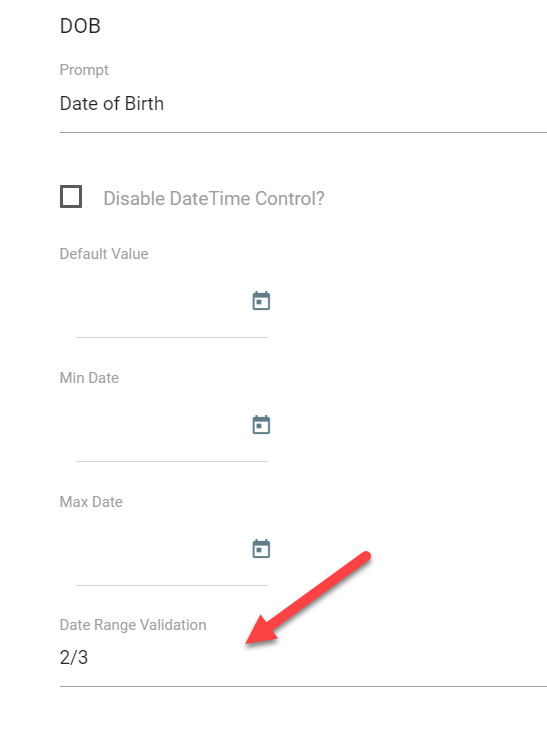Click the 'Min Date' label
Image resolution: width=547 pixels, height=729 pixels.
[89, 378]
